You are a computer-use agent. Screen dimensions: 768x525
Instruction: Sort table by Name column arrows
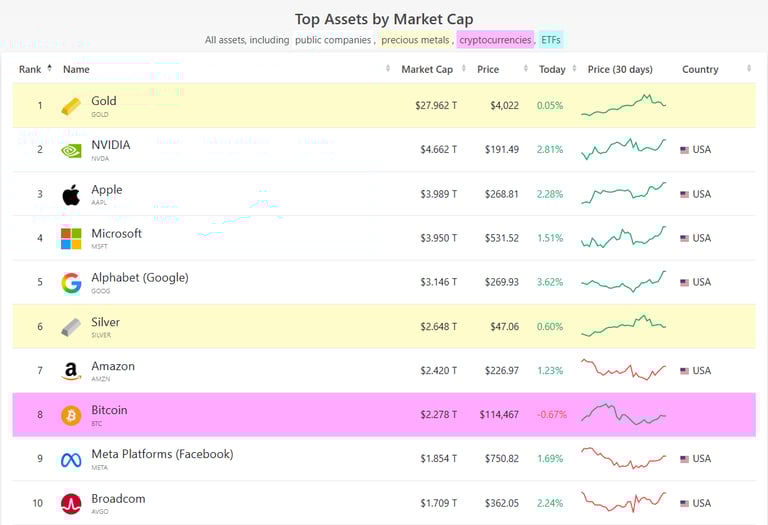tap(388, 69)
